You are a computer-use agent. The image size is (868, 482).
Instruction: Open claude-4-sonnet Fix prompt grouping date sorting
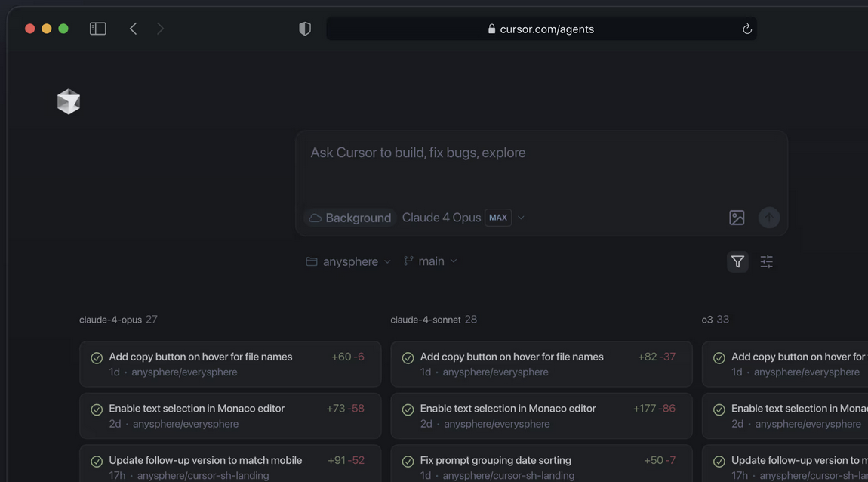click(541, 465)
